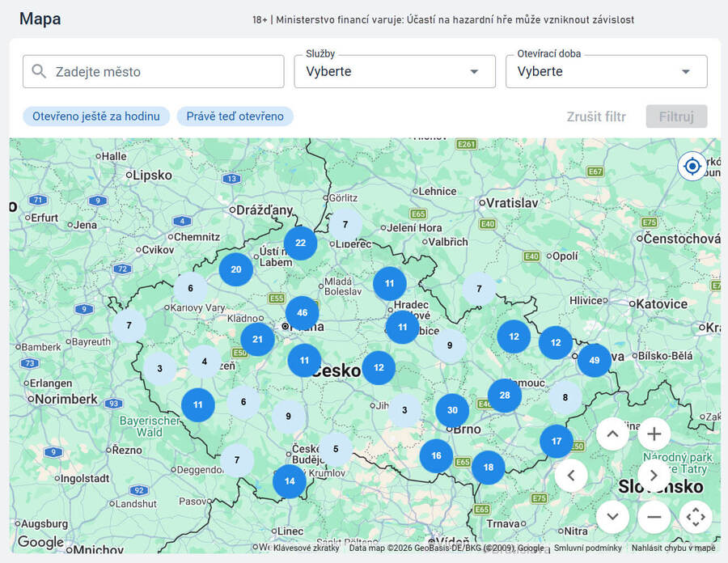Click the my-location target icon on the map
Viewport: 728px width, 563px height.
(692, 166)
